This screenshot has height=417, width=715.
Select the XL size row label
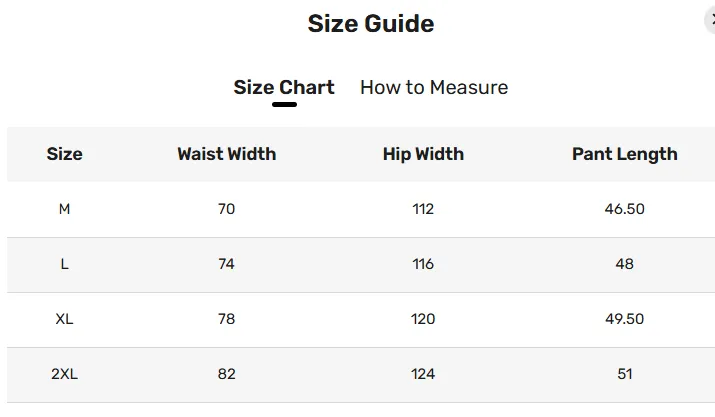pos(64,319)
